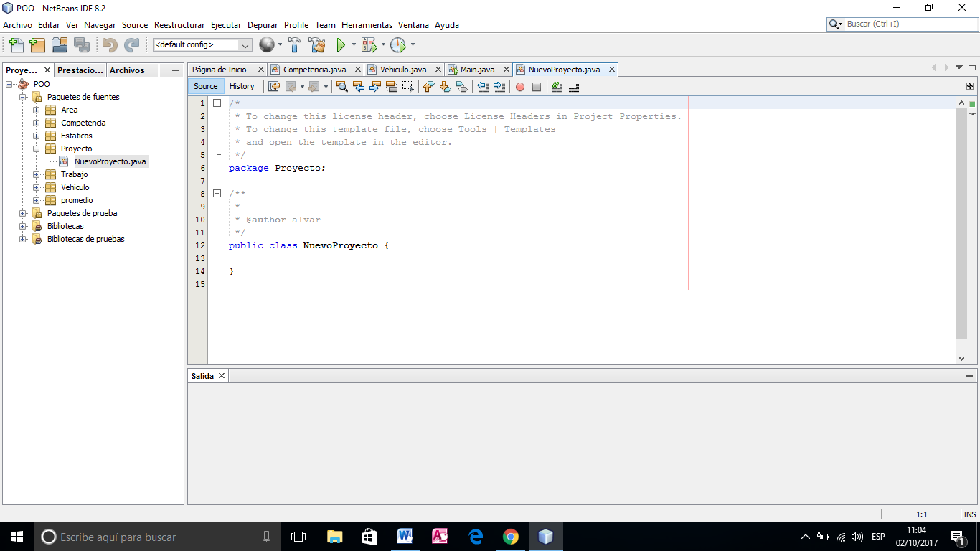Switch to the Main.java tab

coord(476,69)
